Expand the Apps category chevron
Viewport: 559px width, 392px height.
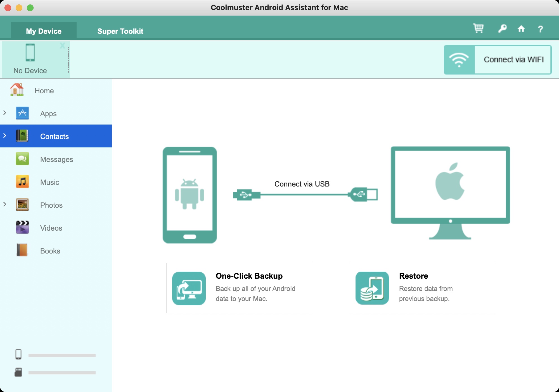pyautogui.click(x=5, y=113)
